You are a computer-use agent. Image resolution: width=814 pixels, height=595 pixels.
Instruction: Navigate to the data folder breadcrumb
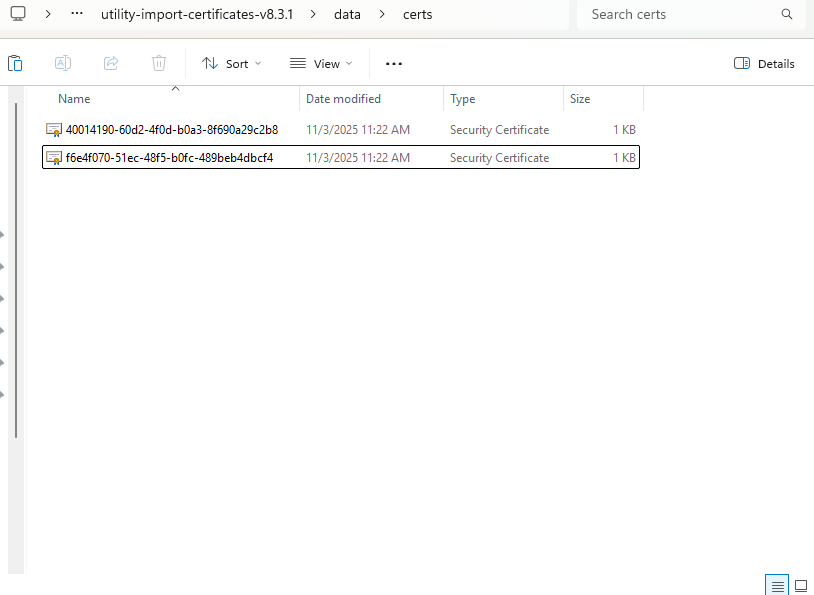click(x=348, y=15)
